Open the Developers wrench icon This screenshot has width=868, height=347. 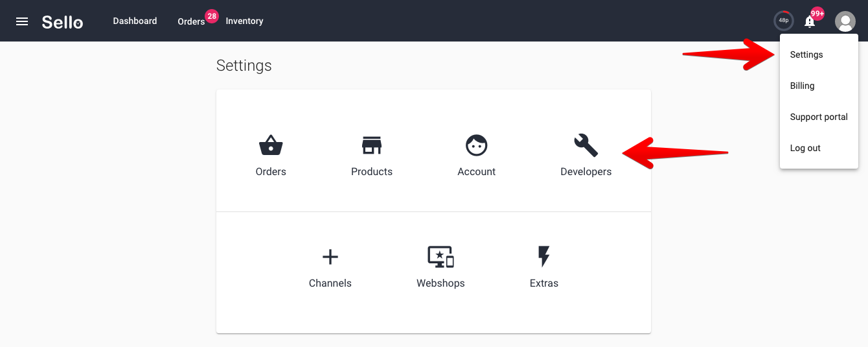point(586,145)
